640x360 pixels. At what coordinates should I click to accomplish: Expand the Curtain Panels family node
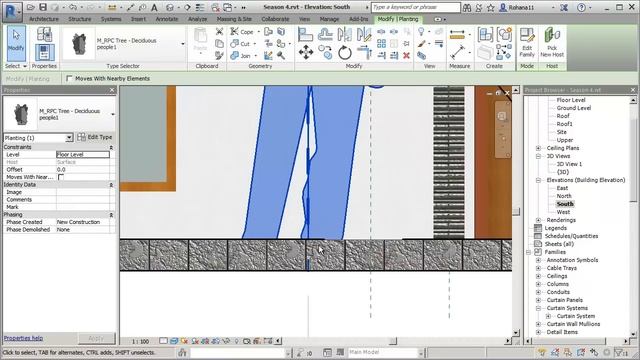tap(538, 300)
